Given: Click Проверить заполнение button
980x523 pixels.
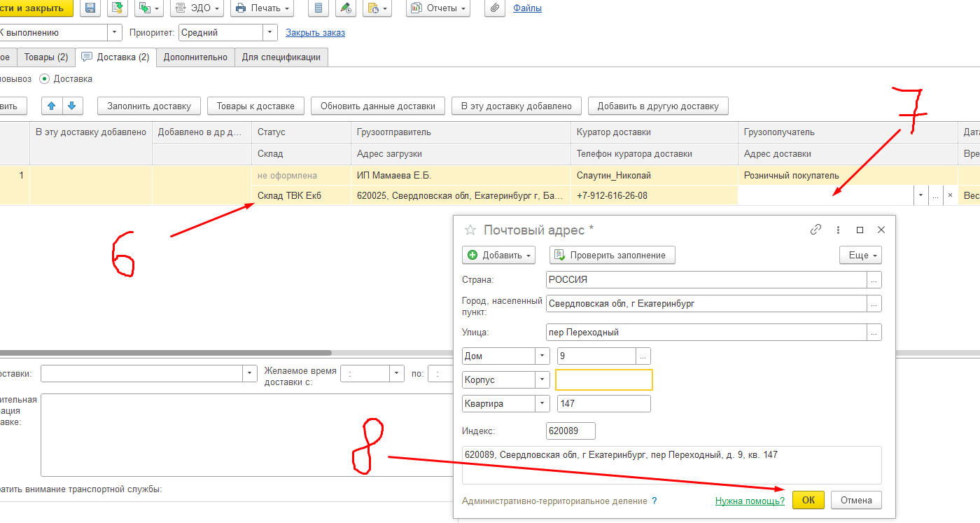Looking at the screenshot, I should [x=612, y=255].
